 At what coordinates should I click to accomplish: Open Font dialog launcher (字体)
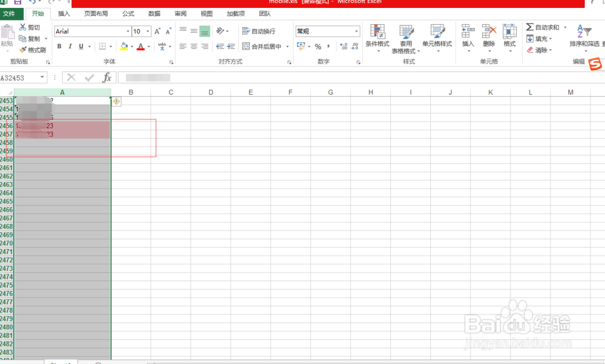click(x=171, y=62)
